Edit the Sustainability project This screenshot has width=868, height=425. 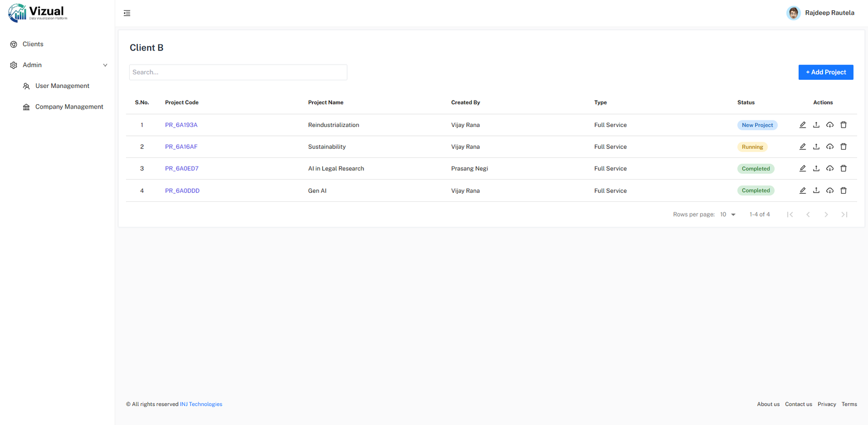tap(802, 147)
